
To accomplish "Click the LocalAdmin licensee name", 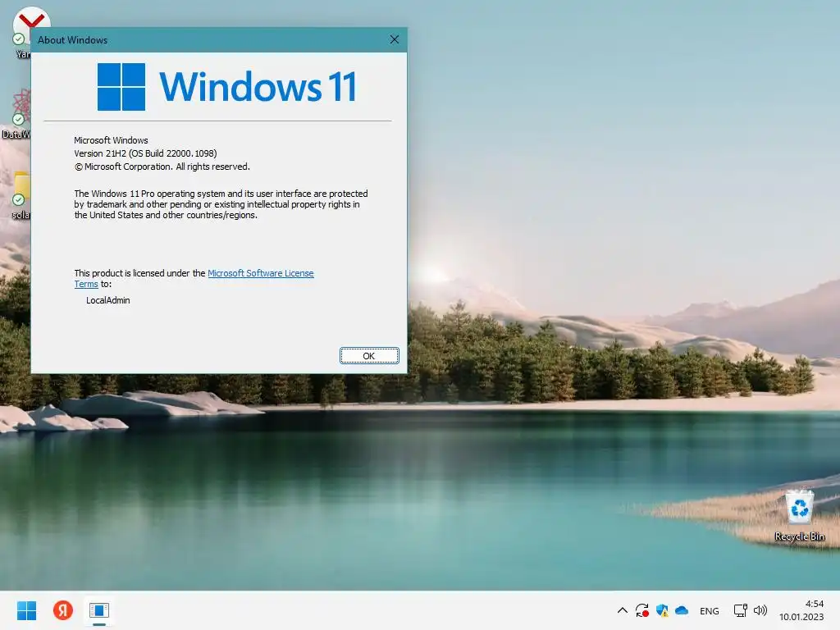I will [x=107, y=300].
